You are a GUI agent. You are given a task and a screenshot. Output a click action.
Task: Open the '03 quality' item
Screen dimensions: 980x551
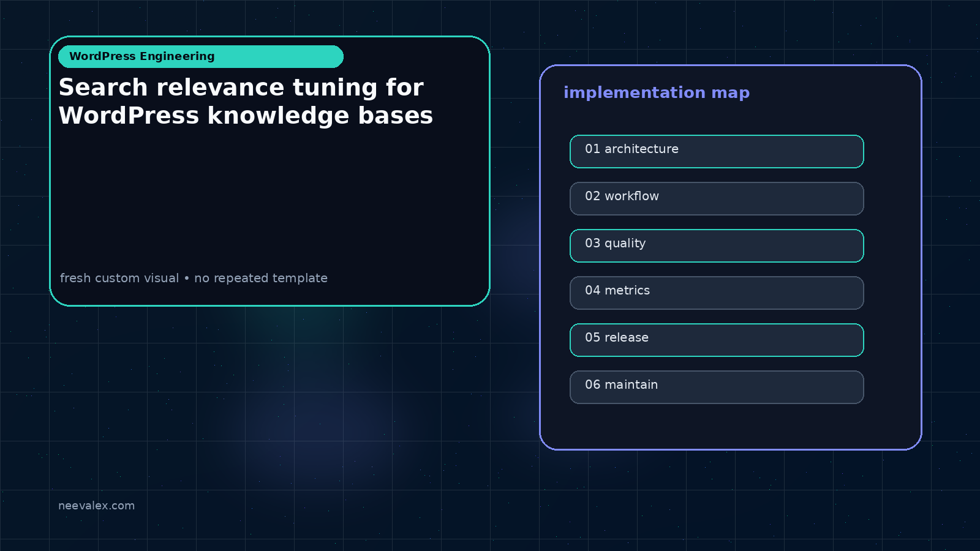(717, 246)
